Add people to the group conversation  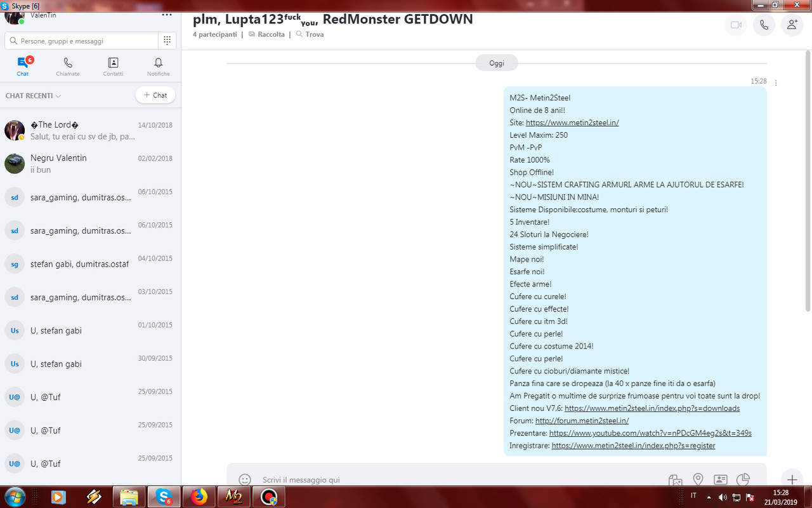click(792, 25)
